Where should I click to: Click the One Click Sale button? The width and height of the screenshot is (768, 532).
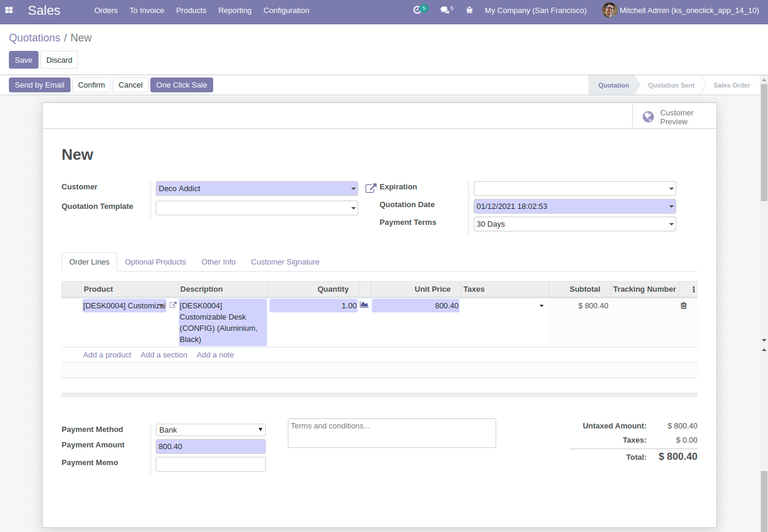pos(181,85)
